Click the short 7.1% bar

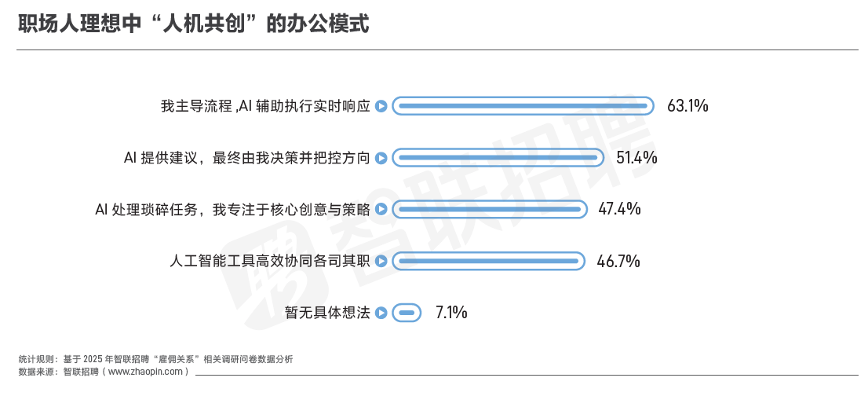[x=407, y=313]
